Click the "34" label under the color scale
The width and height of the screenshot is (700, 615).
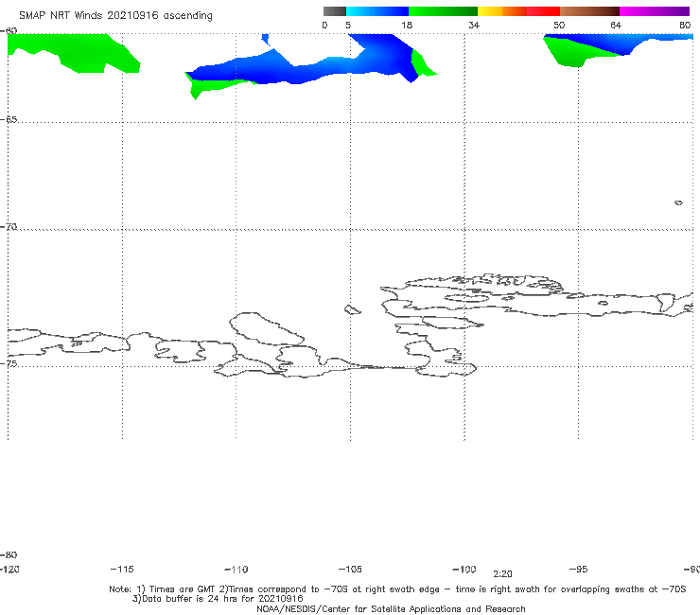pos(474,25)
